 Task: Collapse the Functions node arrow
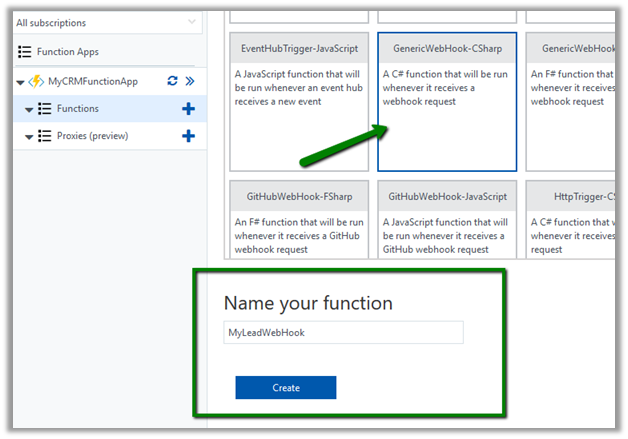(x=28, y=110)
